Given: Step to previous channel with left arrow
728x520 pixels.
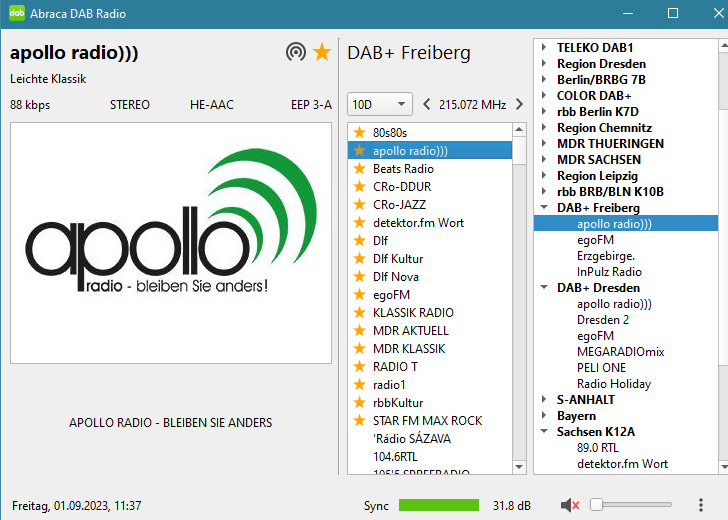Looking at the screenshot, I should tap(427, 104).
